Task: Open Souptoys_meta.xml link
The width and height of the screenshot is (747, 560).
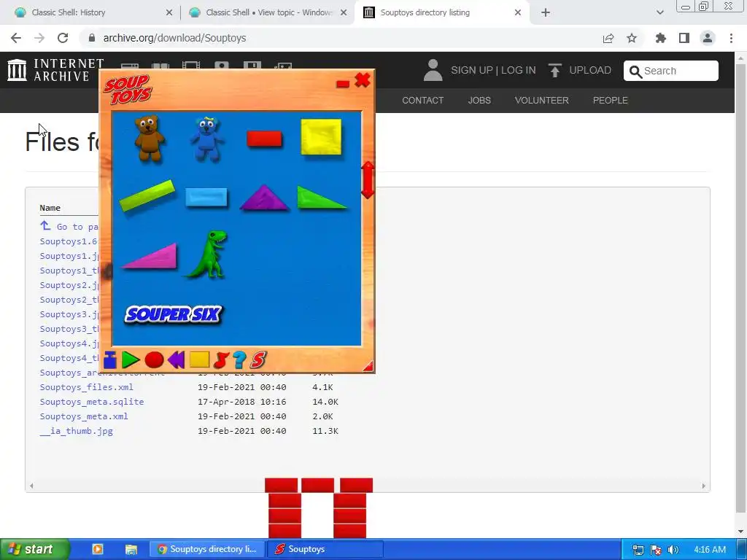Action: (84, 416)
